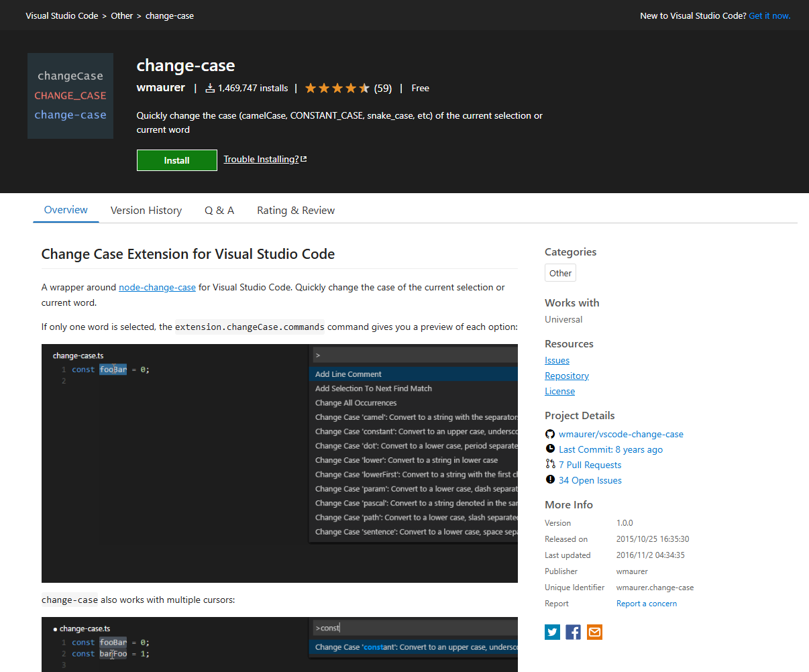Click the version value 1.0.0
Viewport: 809px width, 672px height.
(x=625, y=523)
